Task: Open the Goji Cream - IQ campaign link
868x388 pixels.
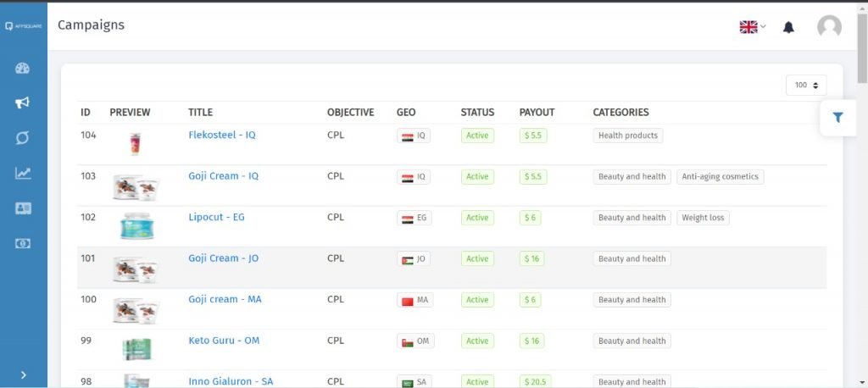Action: (x=223, y=176)
